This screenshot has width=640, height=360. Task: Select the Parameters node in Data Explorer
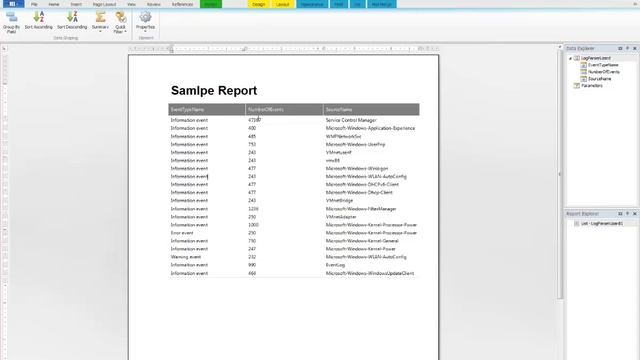pos(591,86)
